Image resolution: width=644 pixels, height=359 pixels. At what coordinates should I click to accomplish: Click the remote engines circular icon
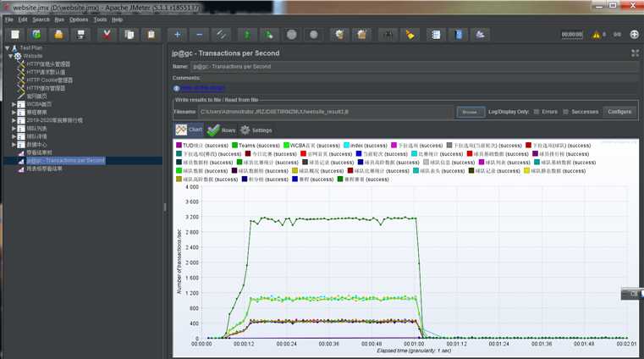coord(634,35)
